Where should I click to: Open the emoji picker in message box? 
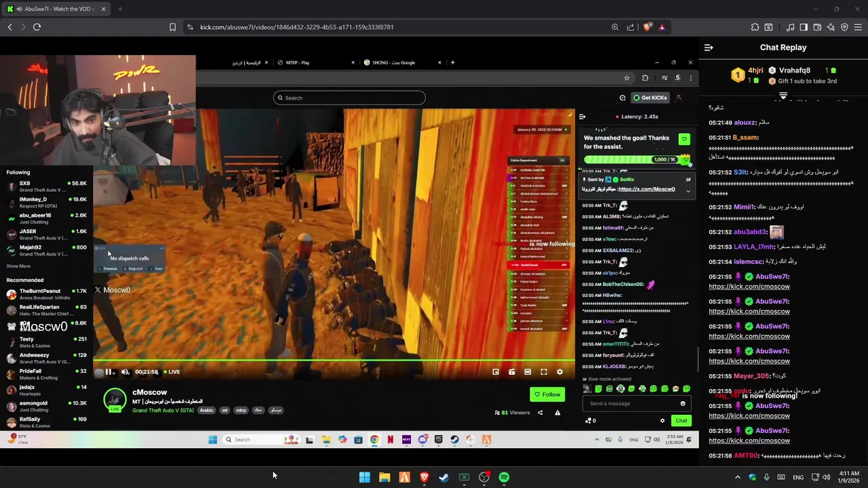pos(683,403)
